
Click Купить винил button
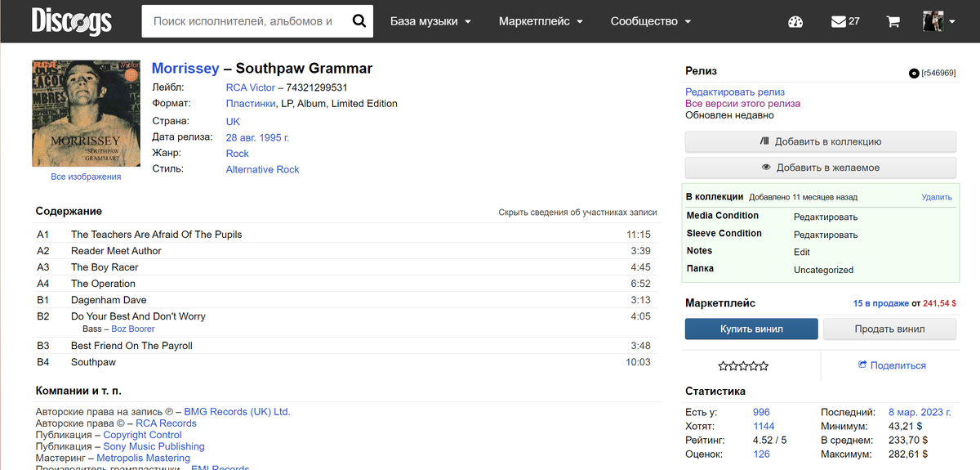(x=751, y=329)
